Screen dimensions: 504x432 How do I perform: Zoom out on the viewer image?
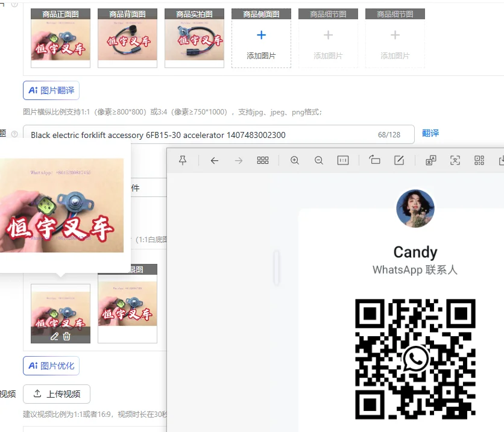pyautogui.click(x=319, y=160)
